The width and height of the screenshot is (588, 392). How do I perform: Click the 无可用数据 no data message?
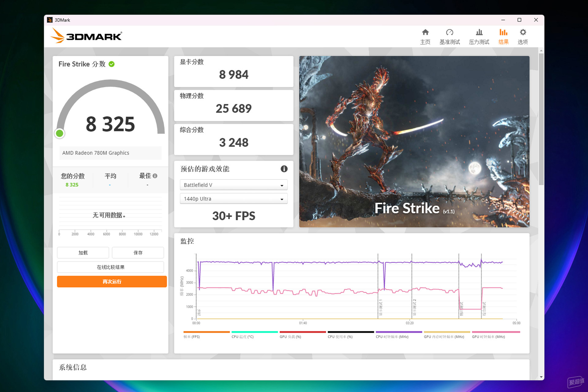(109, 215)
